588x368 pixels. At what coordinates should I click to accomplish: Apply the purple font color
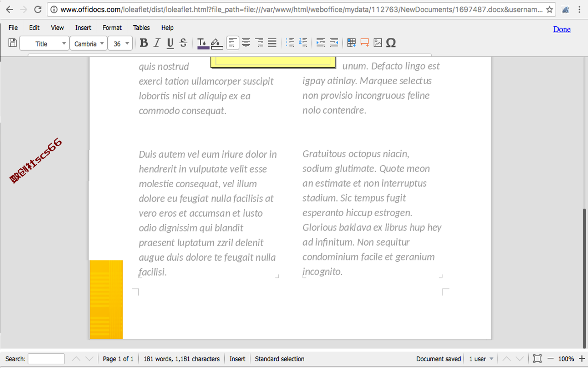click(x=202, y=43)
